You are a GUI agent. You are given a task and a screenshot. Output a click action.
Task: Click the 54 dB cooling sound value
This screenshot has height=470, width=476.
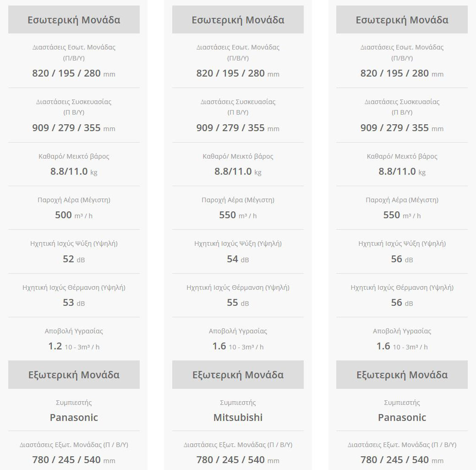233,259
